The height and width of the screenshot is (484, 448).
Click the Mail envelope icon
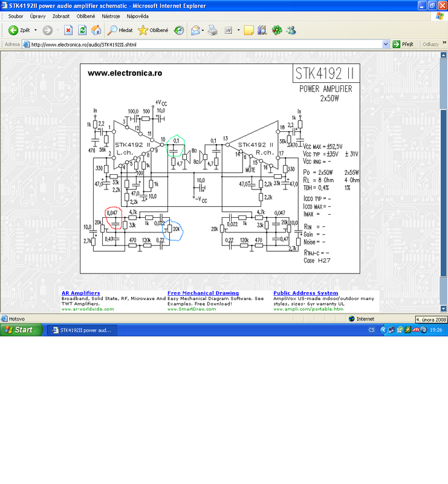(195, 30)
